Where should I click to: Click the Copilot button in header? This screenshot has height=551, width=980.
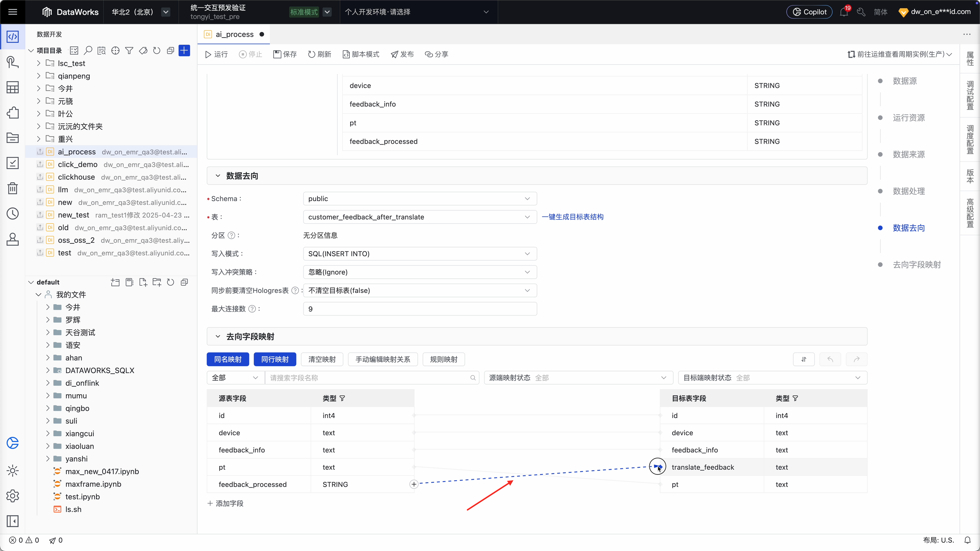pyautogui.click(x=809, y=12)
